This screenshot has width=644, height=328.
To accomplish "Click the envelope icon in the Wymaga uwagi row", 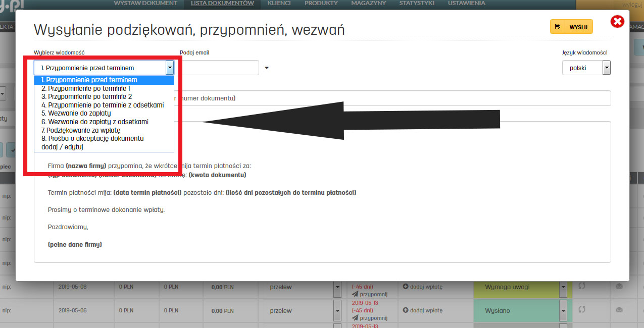I will coord(619,286).
